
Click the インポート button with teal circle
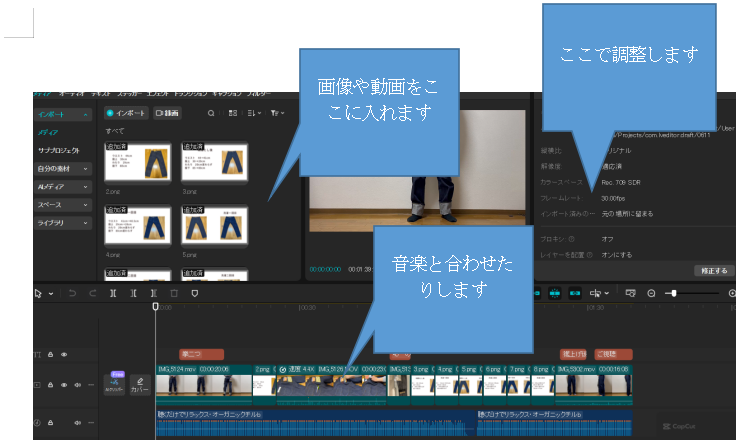(126, 113)
